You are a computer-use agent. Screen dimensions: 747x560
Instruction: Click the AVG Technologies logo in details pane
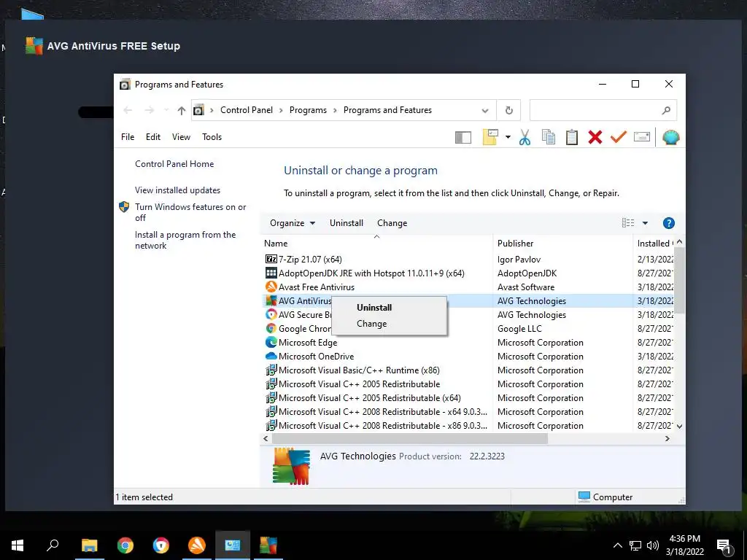tap(291, 466)
